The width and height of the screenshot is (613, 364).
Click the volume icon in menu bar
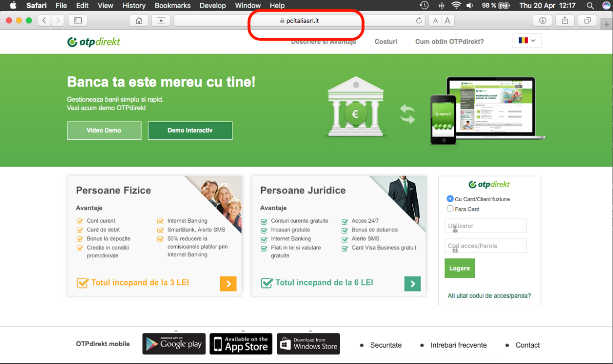tap(470, 6)
